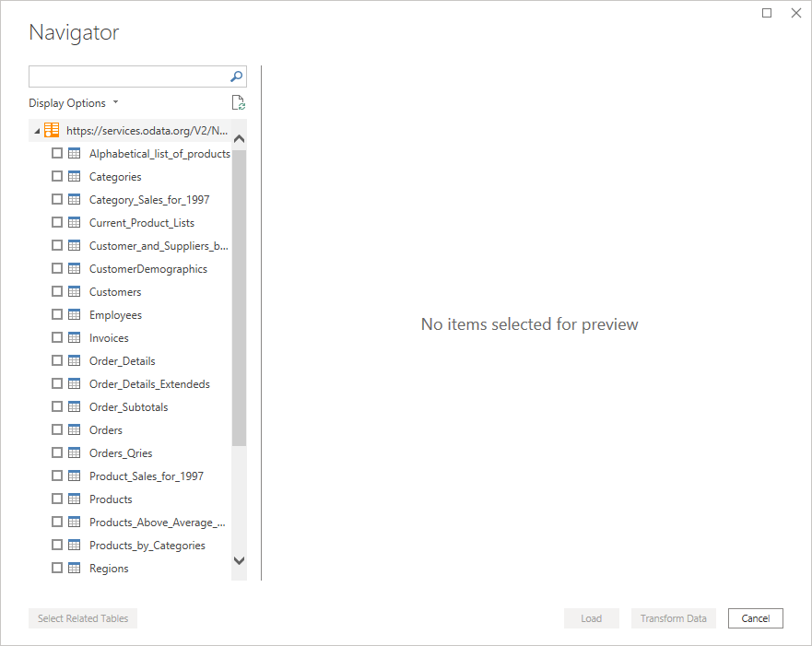Click the Transform Data button

tap(673, 618)
